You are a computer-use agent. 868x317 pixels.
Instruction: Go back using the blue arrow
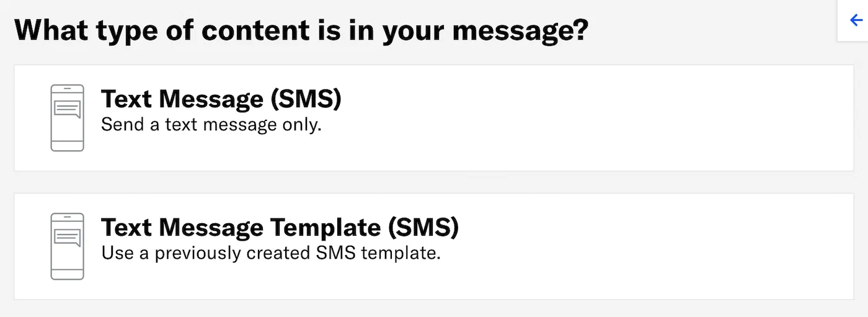click(x=856, y=20)
